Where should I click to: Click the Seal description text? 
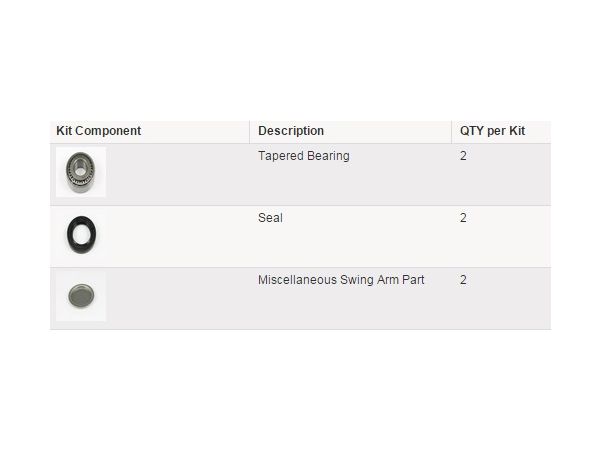(x=270, y=218)
